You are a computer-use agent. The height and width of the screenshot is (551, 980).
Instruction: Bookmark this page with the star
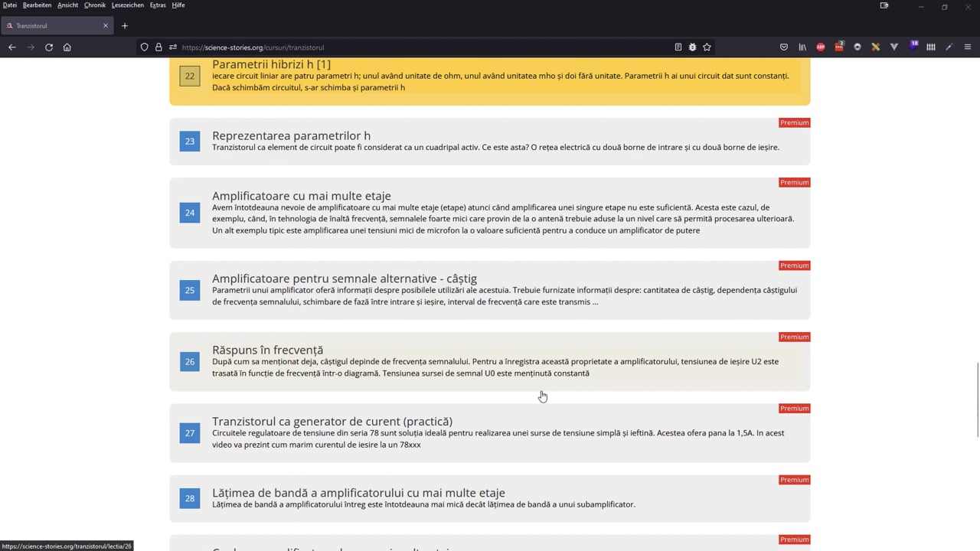707,47
